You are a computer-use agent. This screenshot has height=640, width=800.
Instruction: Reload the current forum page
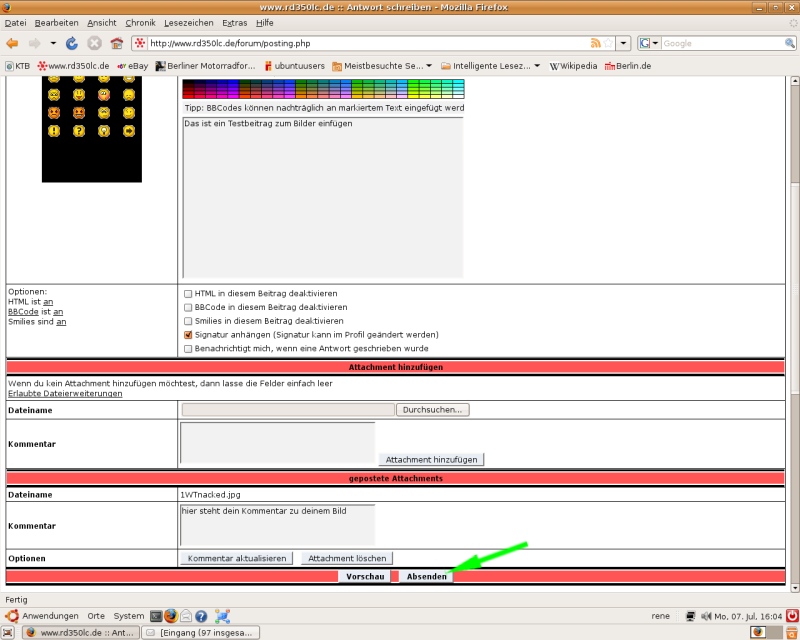(72, 44)
